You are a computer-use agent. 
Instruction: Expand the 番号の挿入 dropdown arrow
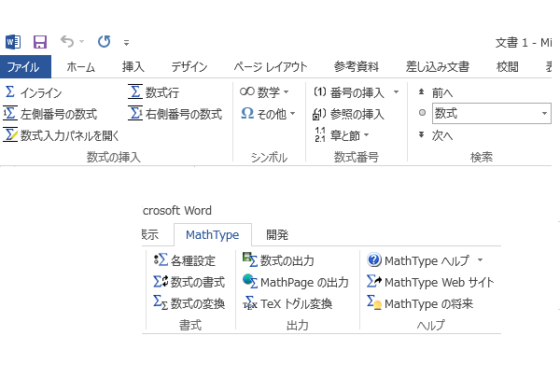[396, 92]
